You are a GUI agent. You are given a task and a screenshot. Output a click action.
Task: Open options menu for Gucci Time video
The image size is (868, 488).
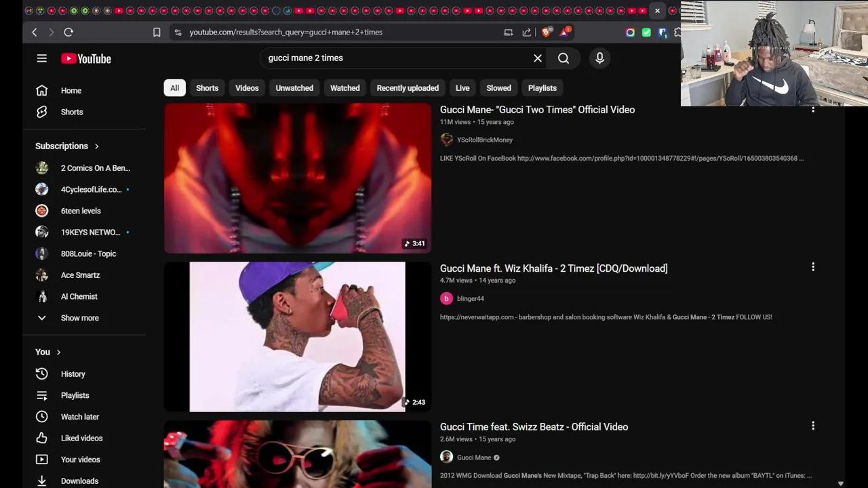813,426
